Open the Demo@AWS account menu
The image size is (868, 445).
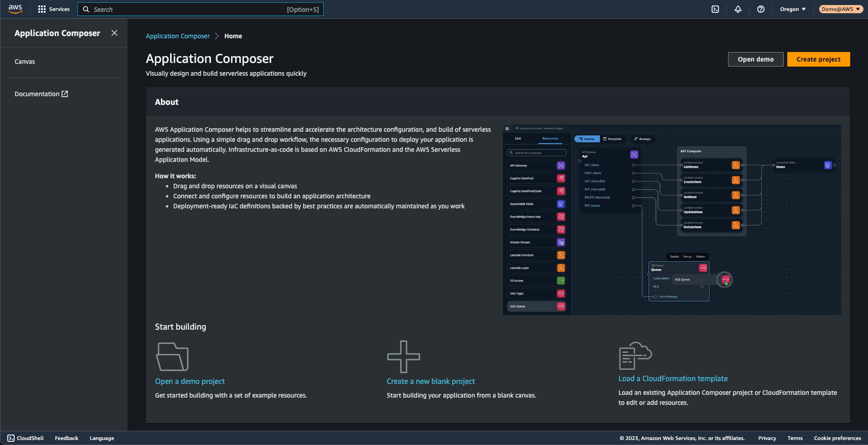pos(841,9)
